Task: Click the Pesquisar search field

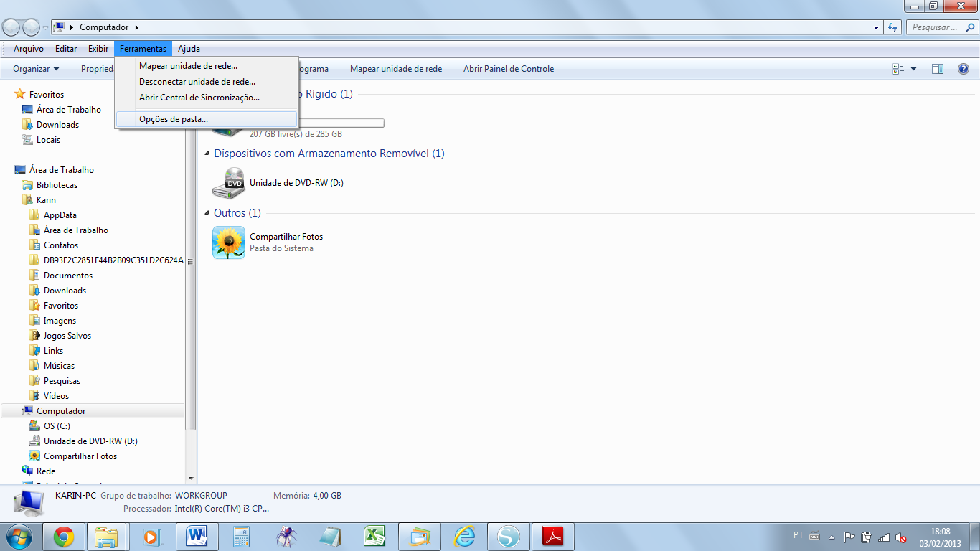Action: coord(940,27)
